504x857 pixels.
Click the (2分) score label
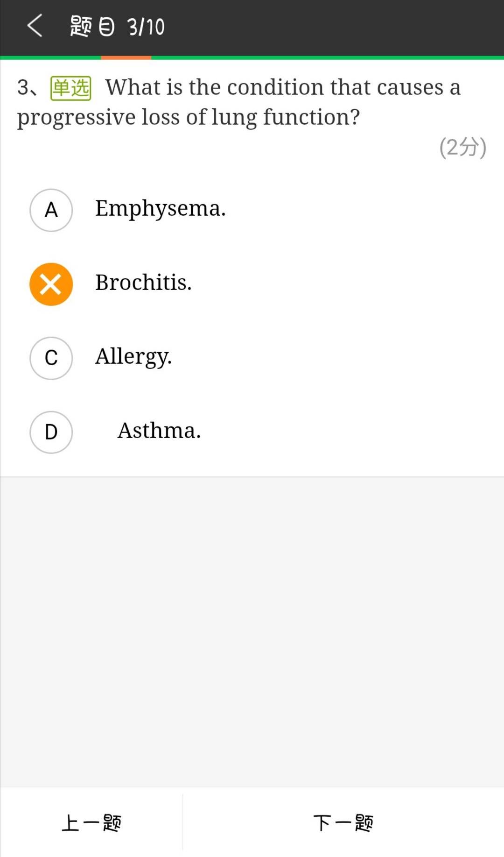tap(462, 148)
